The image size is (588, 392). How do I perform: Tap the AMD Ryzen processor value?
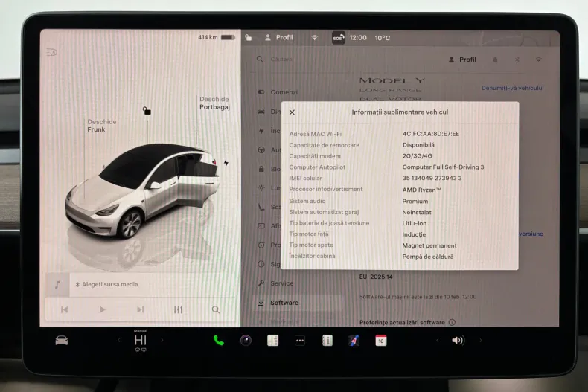pyautogui.click(x=421, y=190)
